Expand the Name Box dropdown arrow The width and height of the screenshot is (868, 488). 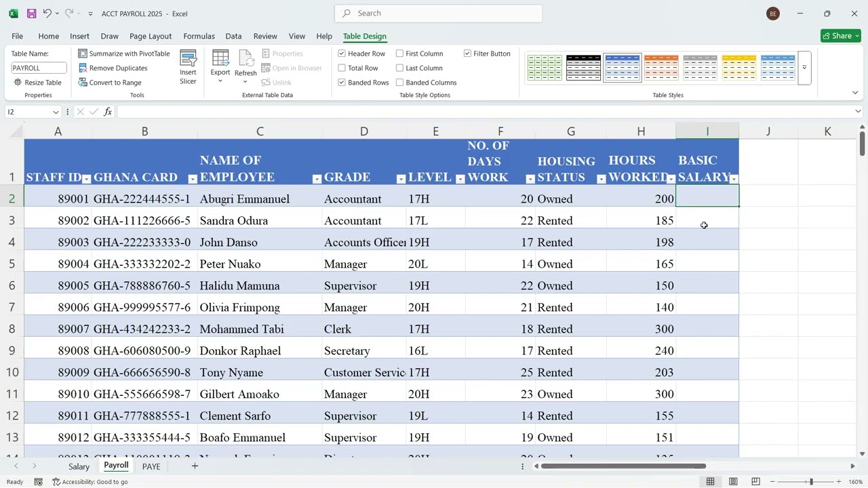pyautogui.click(x=56, y=112)
